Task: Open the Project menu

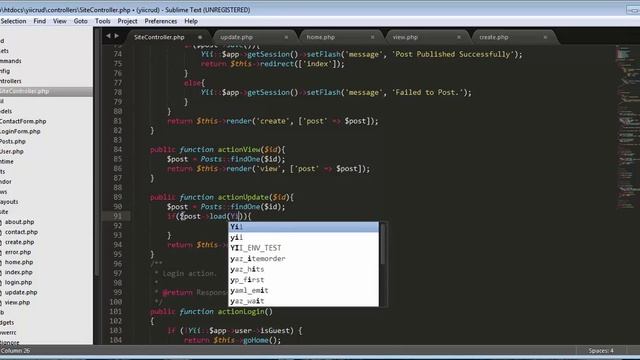Action: click(x=127, y=21)
